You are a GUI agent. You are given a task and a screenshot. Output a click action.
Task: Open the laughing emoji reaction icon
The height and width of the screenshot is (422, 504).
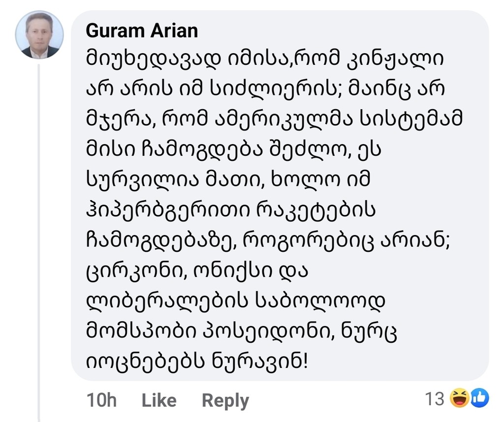tap(459, 397)
